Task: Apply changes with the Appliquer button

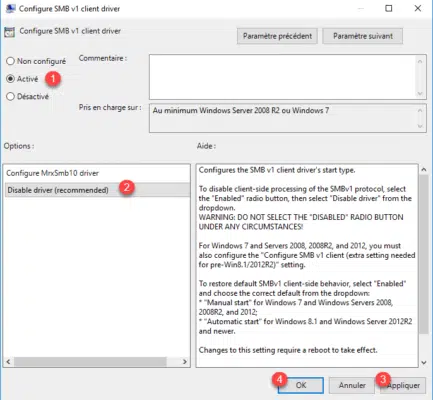Action: point(403,385)
